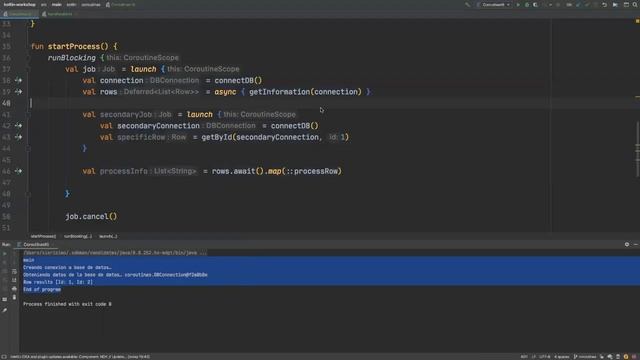Click the VCS update project icon
Screen dimensions: 640x360
tap(578, 5)
